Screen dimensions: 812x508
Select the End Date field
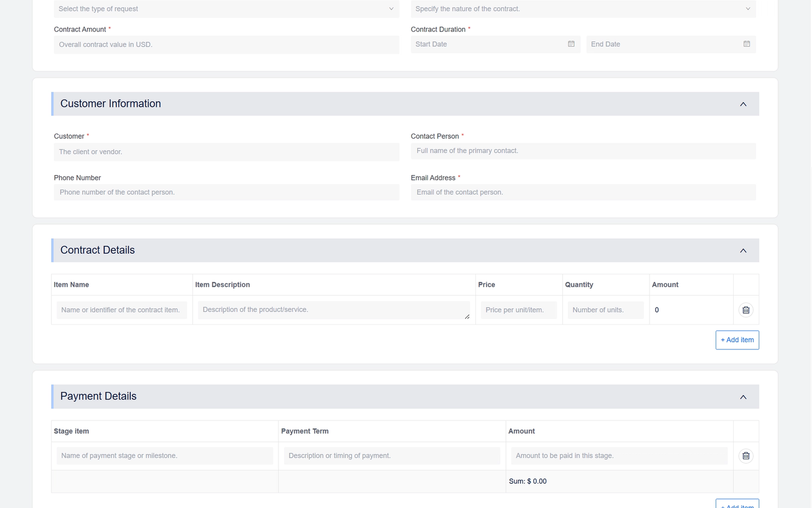(x=671, y=44)
